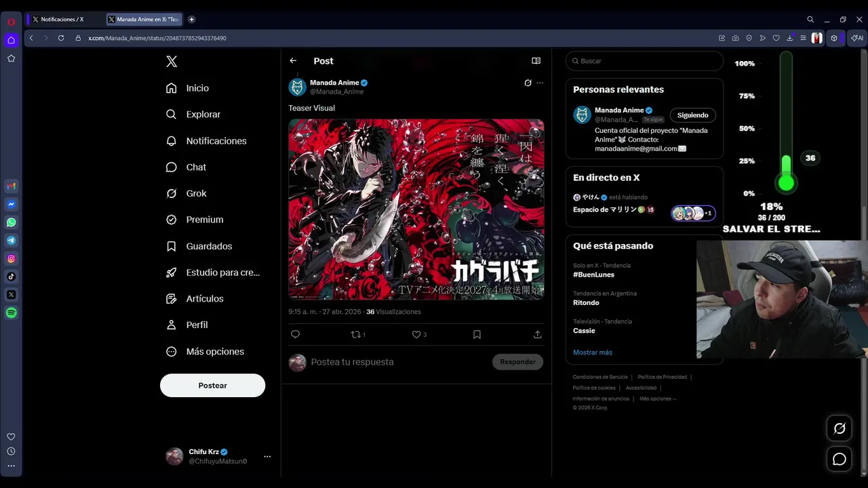The width and height of the screenshot is (868, 488).
Task: Open TikTok in Opera sidebar
Action: click(x=11, y=277)
